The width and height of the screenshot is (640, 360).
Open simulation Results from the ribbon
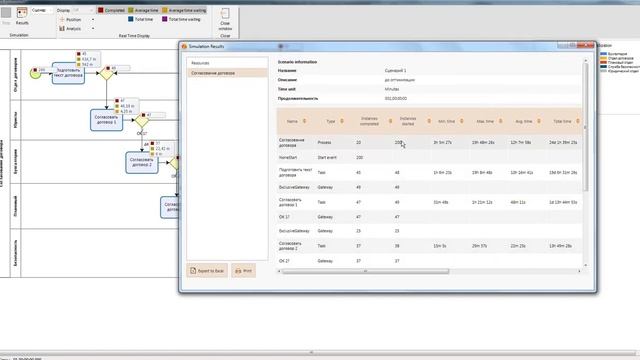[22, 16]
